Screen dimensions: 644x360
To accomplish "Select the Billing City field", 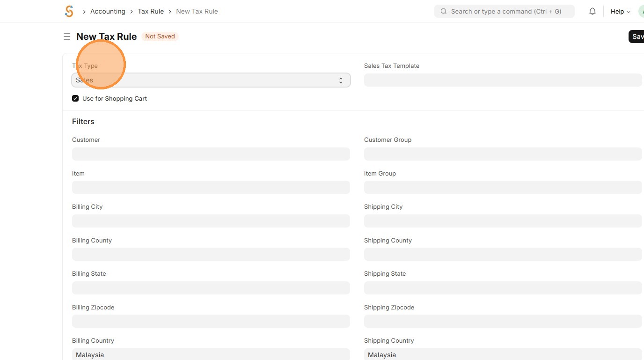I will tap(211, 221).
